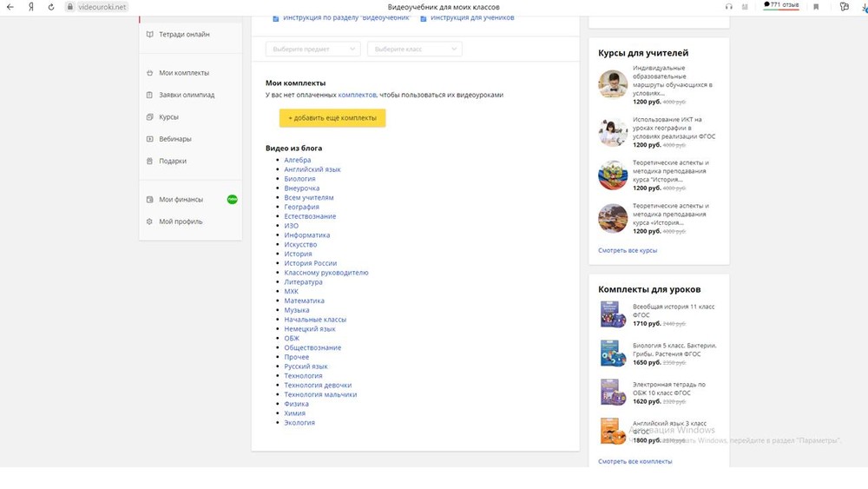This screenshot has height=489, width=868.
Task: Click the Заявки олимпиад clipboard icon
Action: [x=150, y=95]
